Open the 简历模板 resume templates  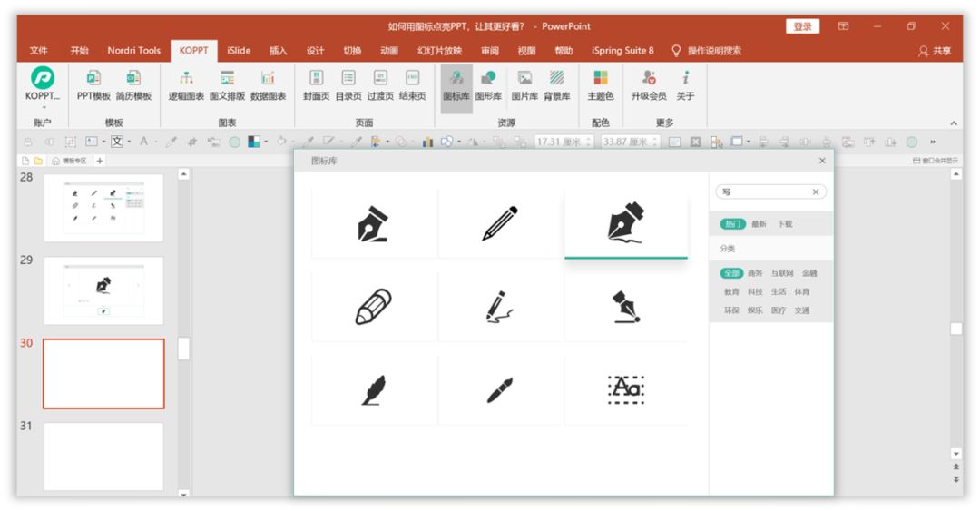tap(133, 84)
